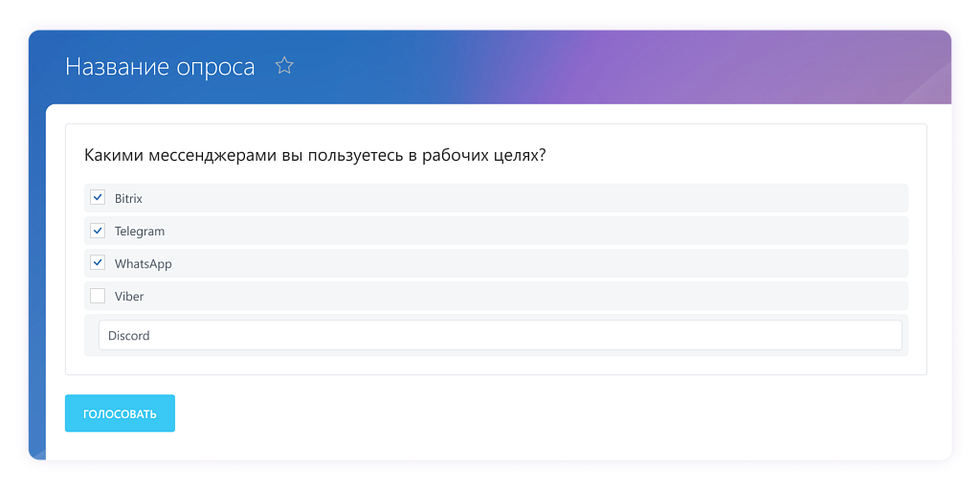This screenshot has width=980, height=490.
Task: Click the purple header banner right of the star
Action: (x=622, y=67)
